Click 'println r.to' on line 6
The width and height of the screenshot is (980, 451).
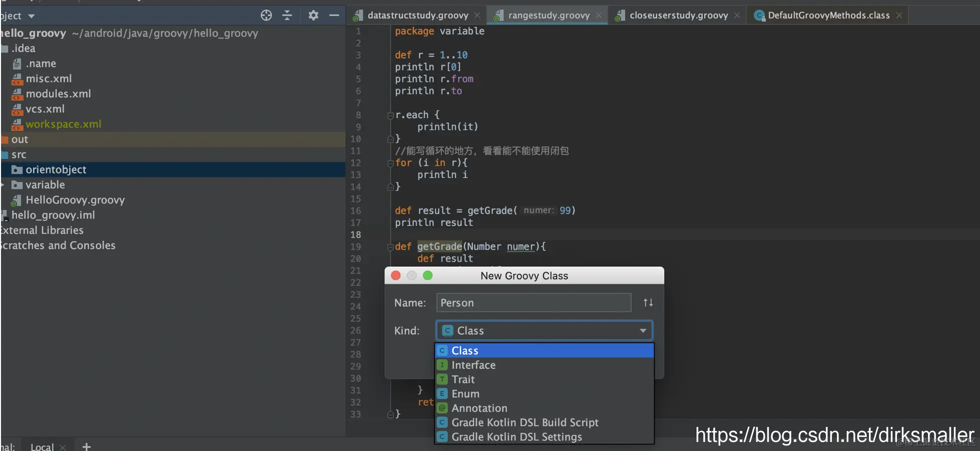[428, 91]
